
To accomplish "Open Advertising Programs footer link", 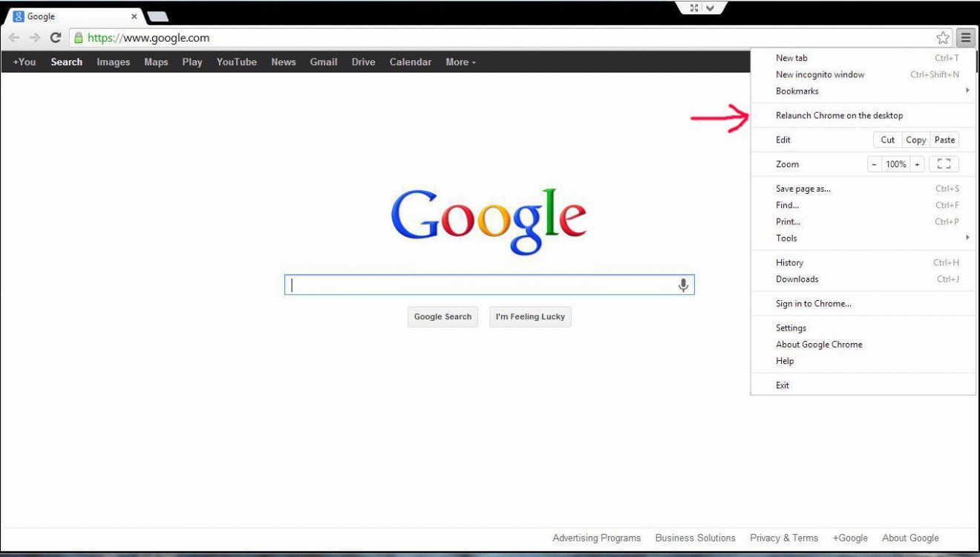I will 597,538.
